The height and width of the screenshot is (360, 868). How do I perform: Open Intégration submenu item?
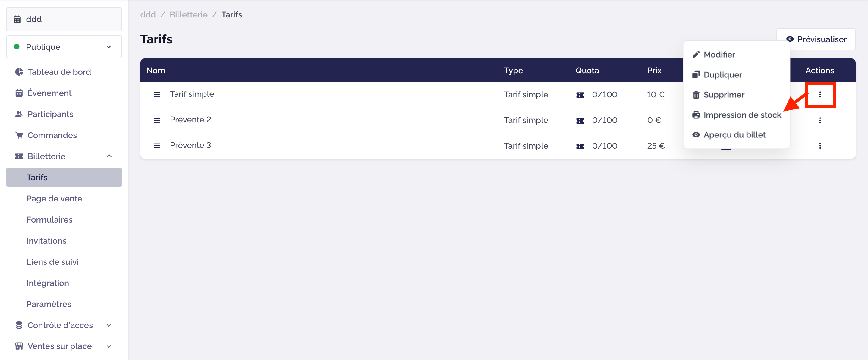click(64, 283)
